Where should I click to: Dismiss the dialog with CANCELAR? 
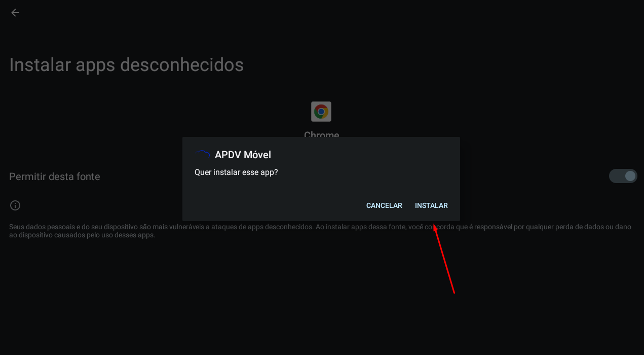[x=384, y=205]
